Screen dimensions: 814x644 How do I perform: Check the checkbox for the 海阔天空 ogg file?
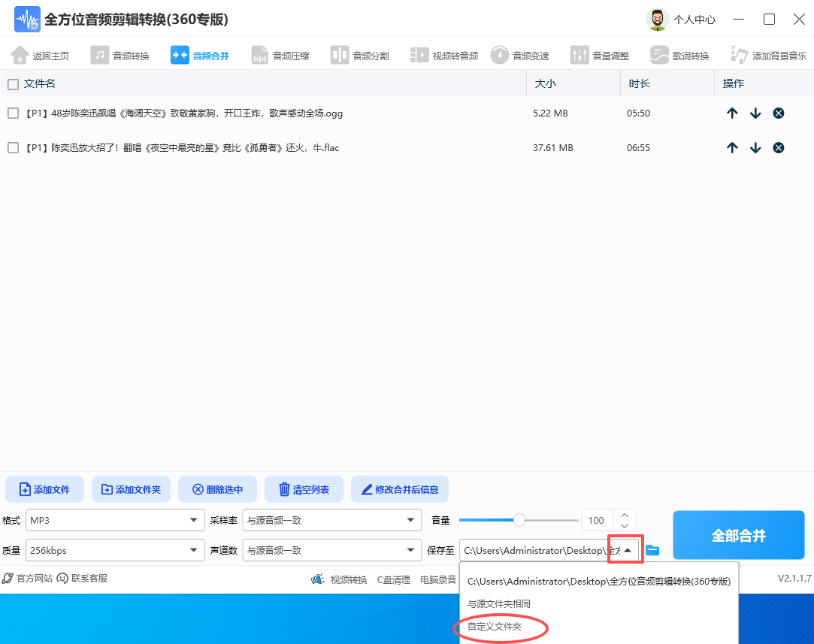click(x=12, y=113)
